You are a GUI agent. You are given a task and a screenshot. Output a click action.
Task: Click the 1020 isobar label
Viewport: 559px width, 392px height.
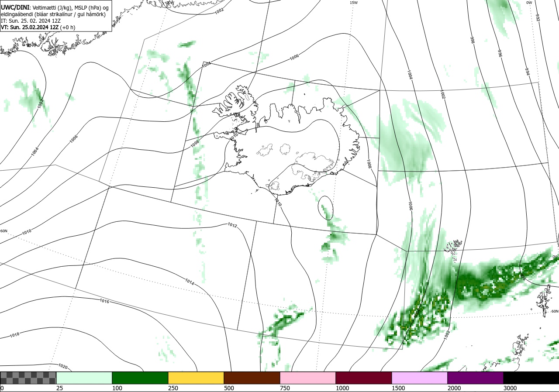pyautogui.click(x=63, y=367)
